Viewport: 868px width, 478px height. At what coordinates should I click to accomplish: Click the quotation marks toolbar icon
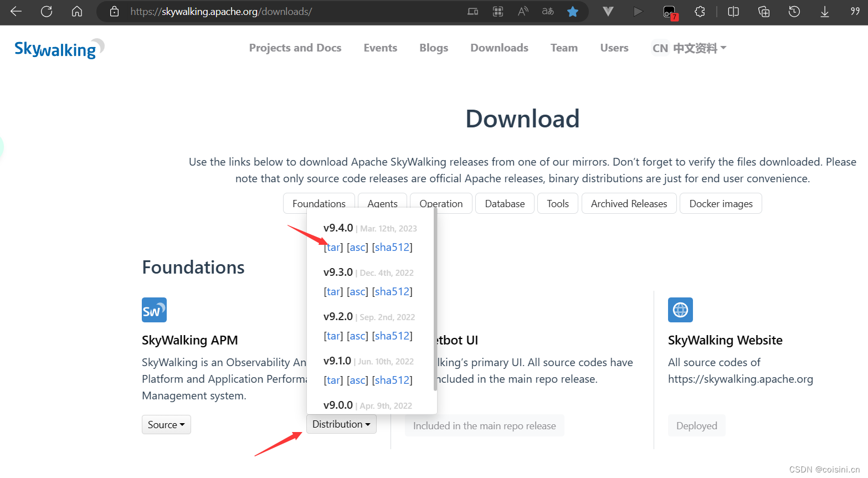pyautogui.click(x=855, y=11)
